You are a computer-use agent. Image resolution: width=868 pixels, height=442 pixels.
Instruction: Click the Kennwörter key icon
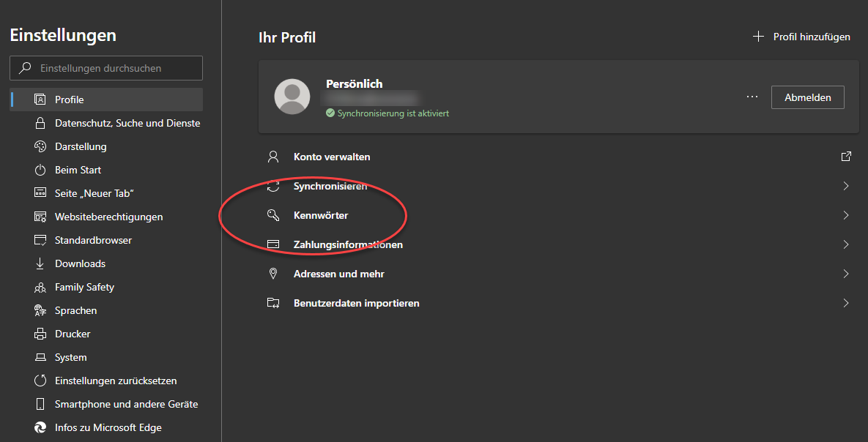click(273, 215)
